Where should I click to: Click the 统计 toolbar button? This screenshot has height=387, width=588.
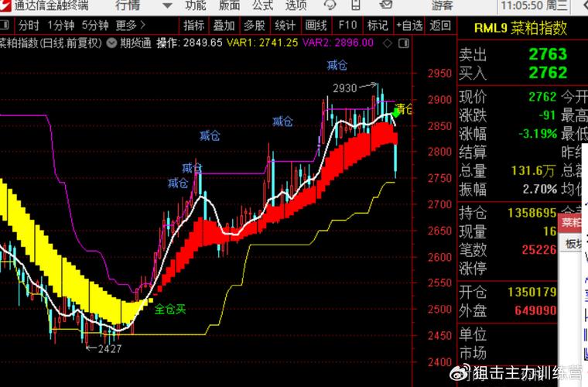click(285, 26)
